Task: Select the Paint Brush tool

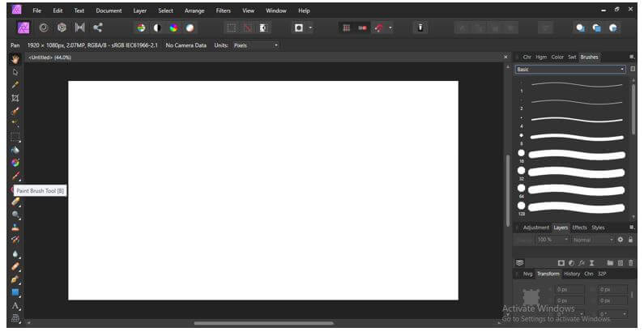Action: tap(15, 176)
